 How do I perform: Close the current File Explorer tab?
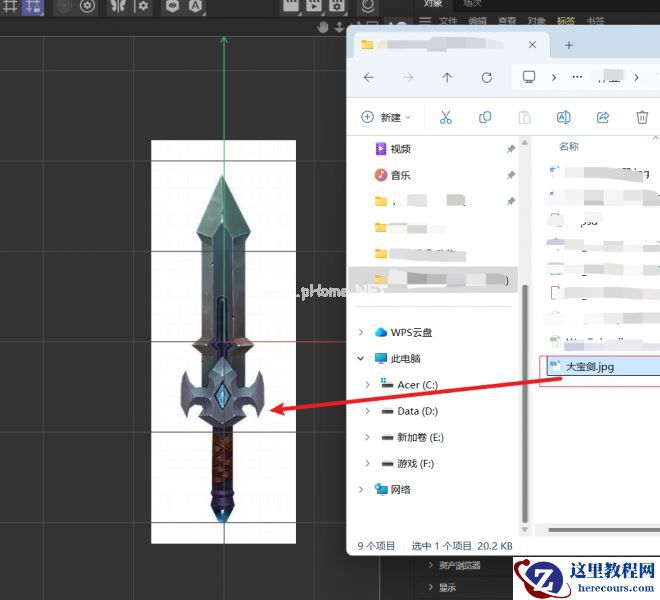pyautogui.click(x=533, y=45)
